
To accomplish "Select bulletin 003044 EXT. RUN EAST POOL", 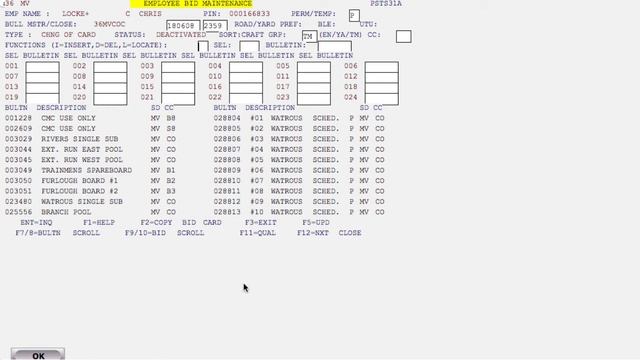I will pos(90,149).
